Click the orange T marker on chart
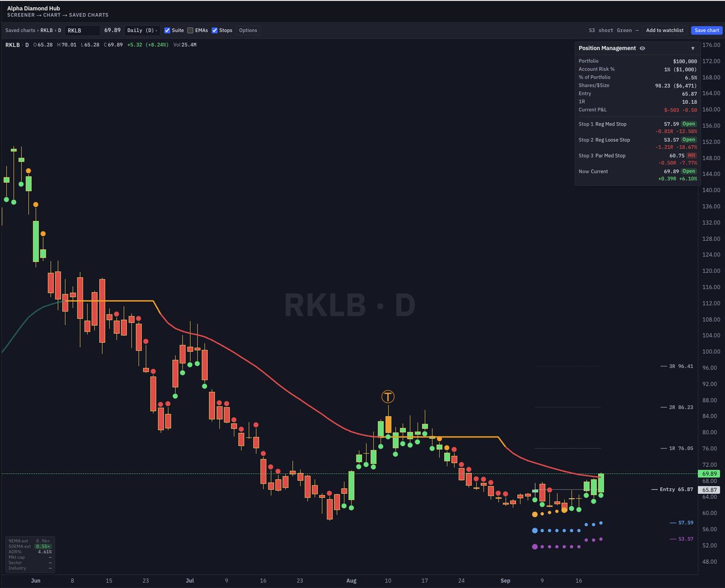Image resolution: width=725 pixels, height=588 pixels. pyautogui.click(x=387, y=397)
